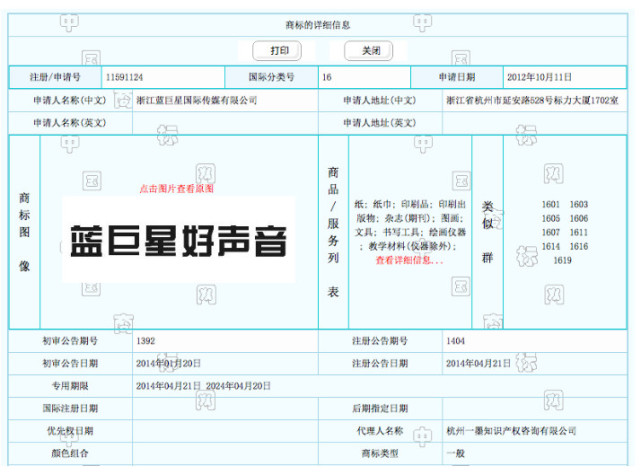The image size is (641, 475).
Task: Click the 点击图片查看原图 link
Action: tap(177, 188)
